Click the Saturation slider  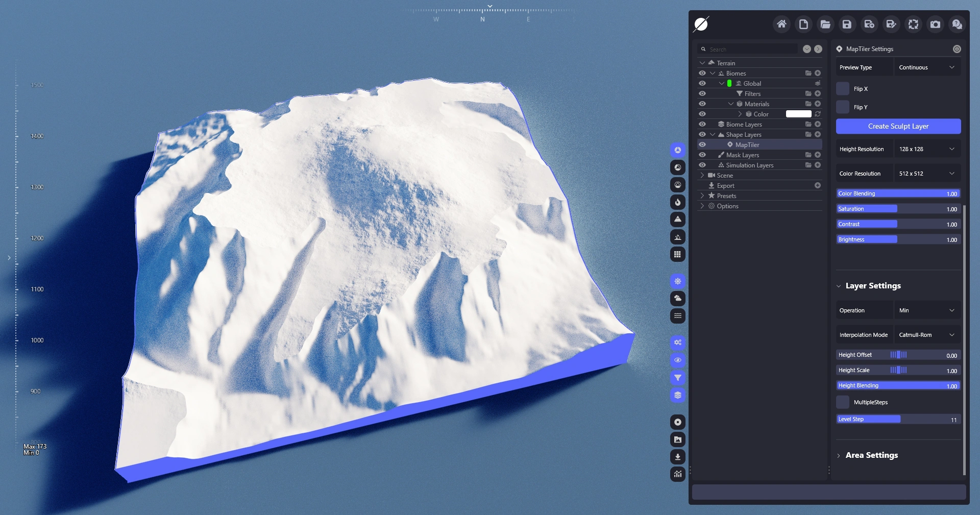pos(898,209)
